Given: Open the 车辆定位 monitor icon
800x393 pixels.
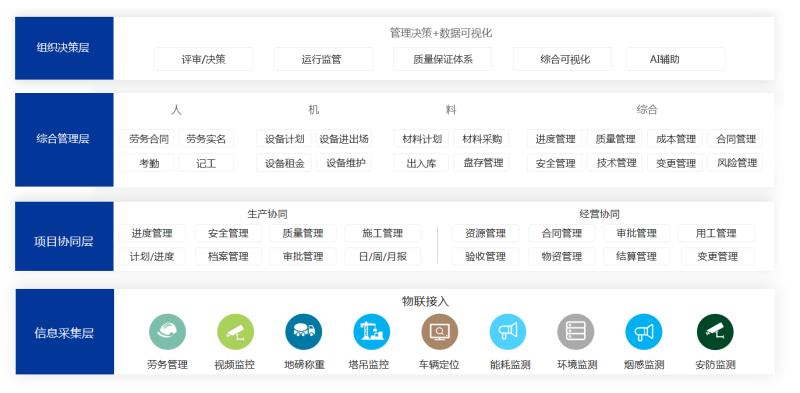Looking at the screenshot, I should click(440, 332).
